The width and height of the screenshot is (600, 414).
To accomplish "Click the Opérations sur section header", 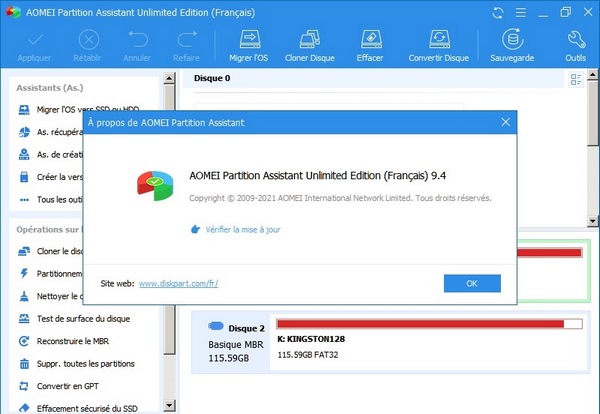I will 48,229.
